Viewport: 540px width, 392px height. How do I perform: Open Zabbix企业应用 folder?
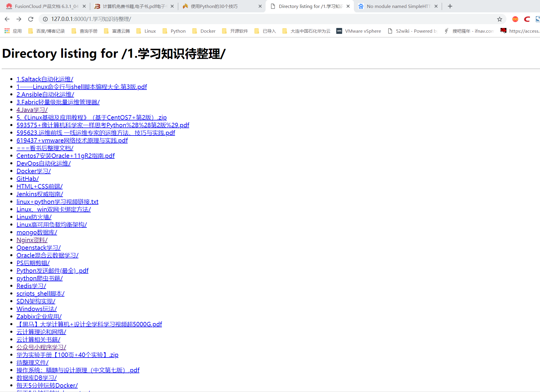pos(39,317)
